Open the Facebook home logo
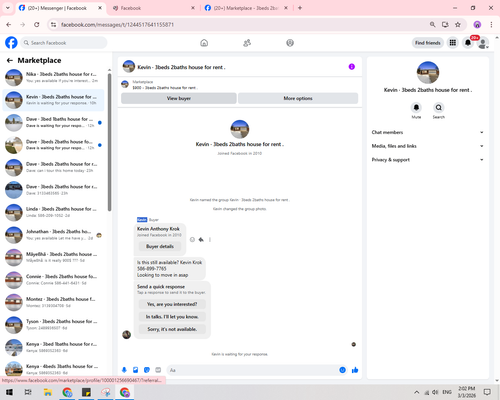 coord(11,43)
